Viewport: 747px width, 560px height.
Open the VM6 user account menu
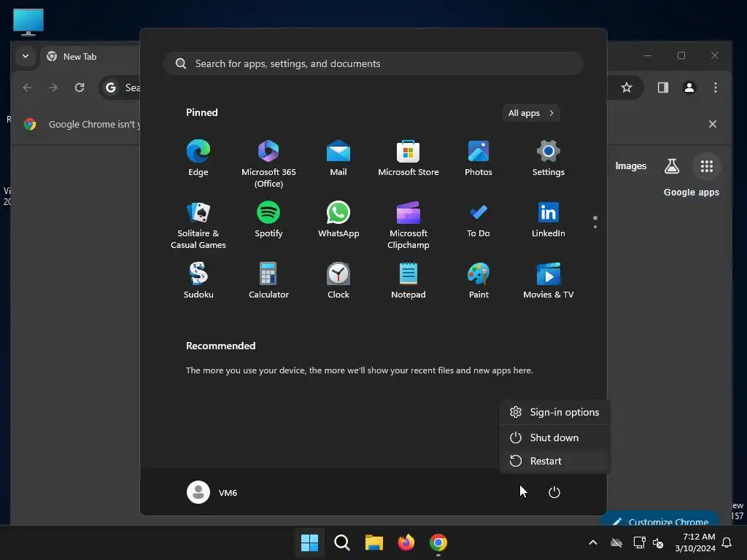(212, 492)
